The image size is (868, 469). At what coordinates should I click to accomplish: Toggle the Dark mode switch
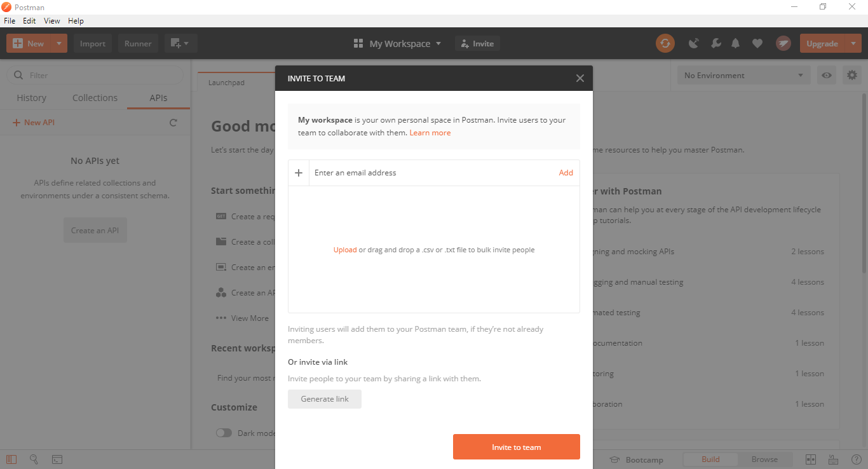click(224, 433)
